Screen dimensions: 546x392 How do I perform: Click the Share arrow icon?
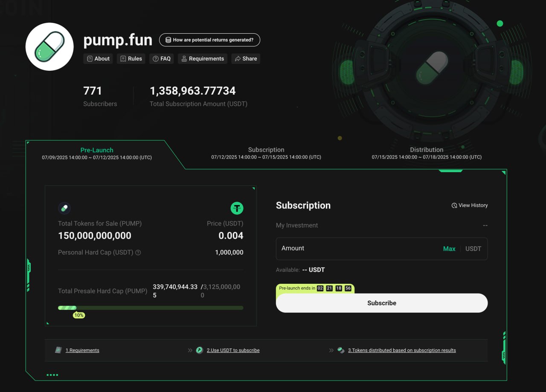click(x=238, y=59)
